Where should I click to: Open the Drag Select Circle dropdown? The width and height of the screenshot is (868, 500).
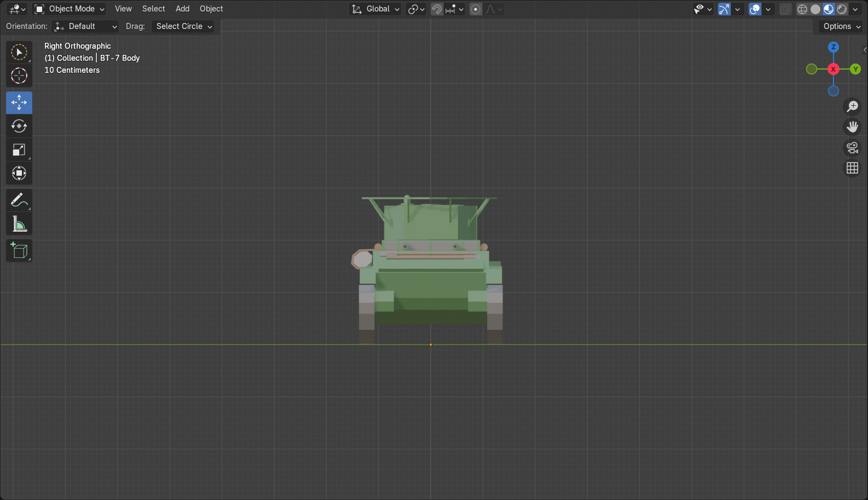183,26
